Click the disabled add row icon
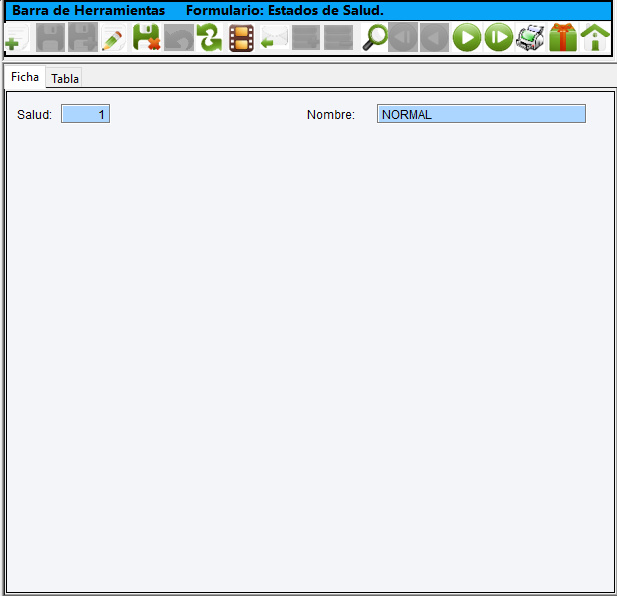This screenshot has height=596, width=617. point(306,38)
